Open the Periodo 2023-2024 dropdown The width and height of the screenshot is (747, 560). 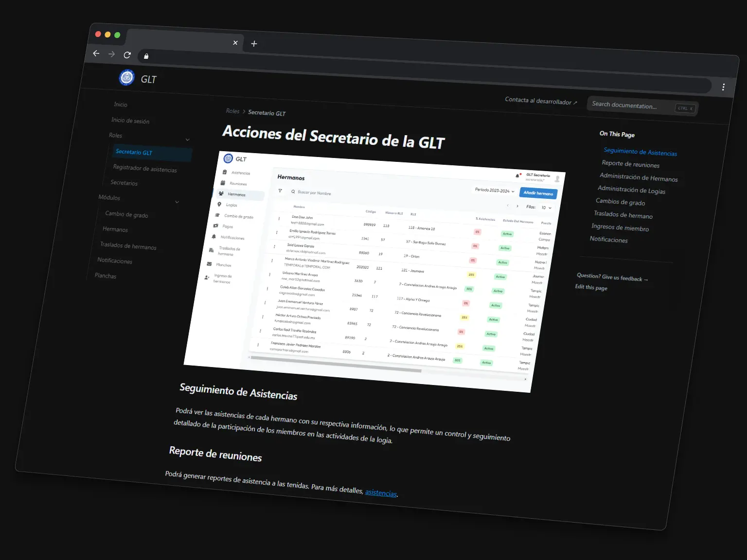pyautogui.click(x=495, y=191)
